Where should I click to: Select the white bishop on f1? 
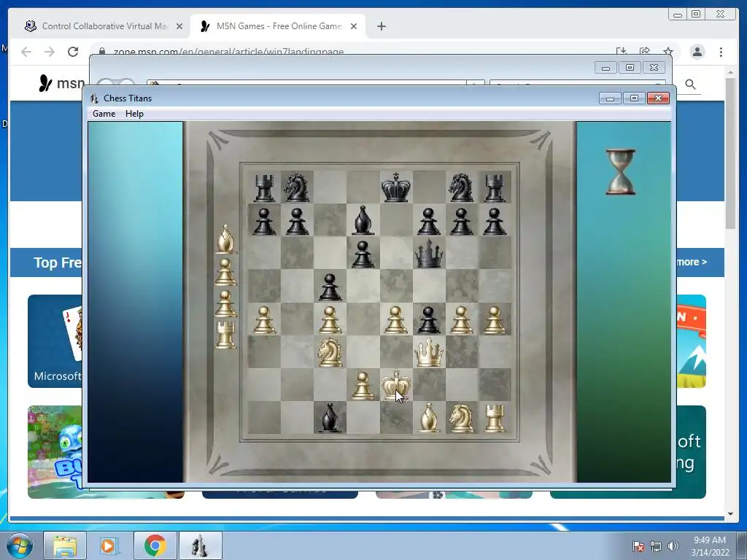click(x=428, y=418)
